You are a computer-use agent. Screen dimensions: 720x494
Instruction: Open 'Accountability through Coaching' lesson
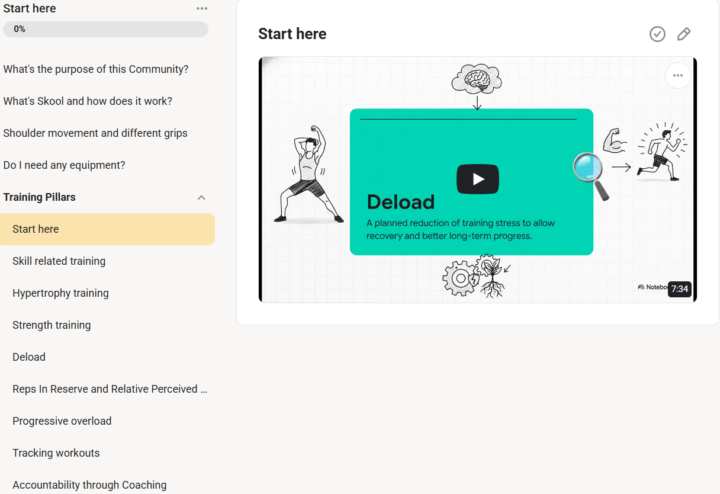[90, 485]
